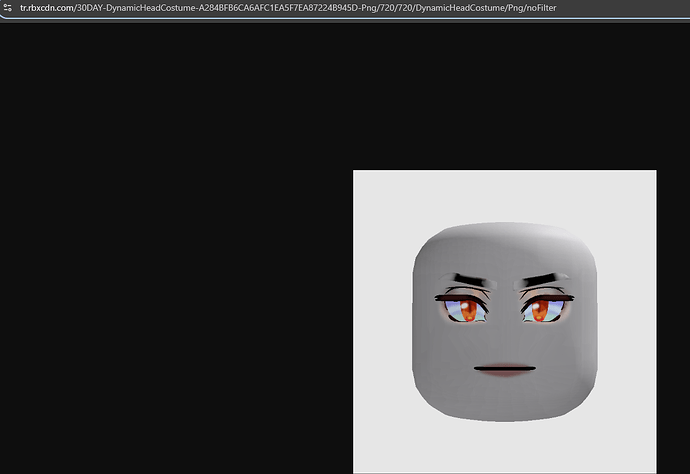Click the rendered dynamic head image
The height and width of the screenshot is (474, 690).
pos(505,322)
